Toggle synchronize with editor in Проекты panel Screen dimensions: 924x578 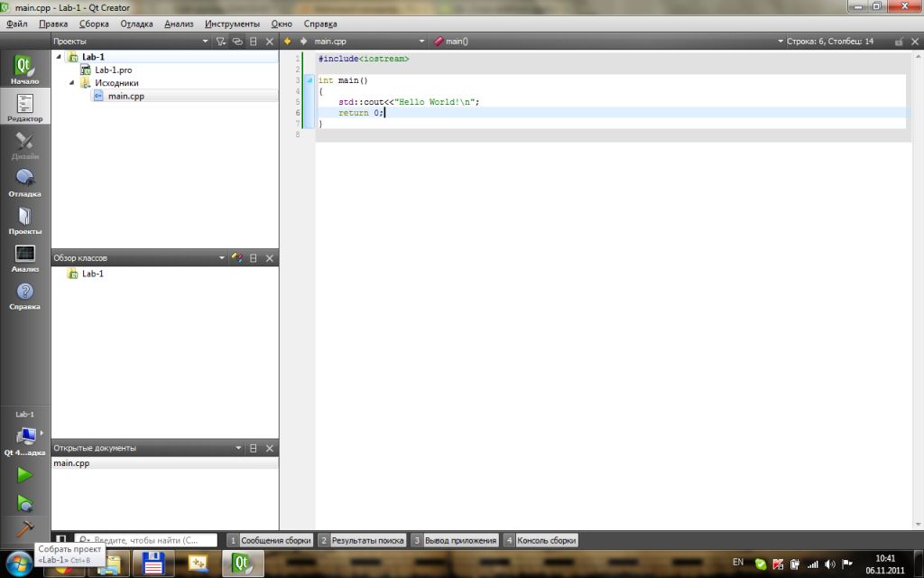pyautogui.click(x=237, y=42)
